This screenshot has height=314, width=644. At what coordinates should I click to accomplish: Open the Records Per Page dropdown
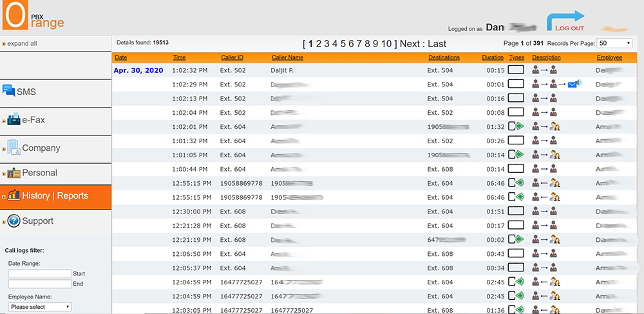point(614,43)
